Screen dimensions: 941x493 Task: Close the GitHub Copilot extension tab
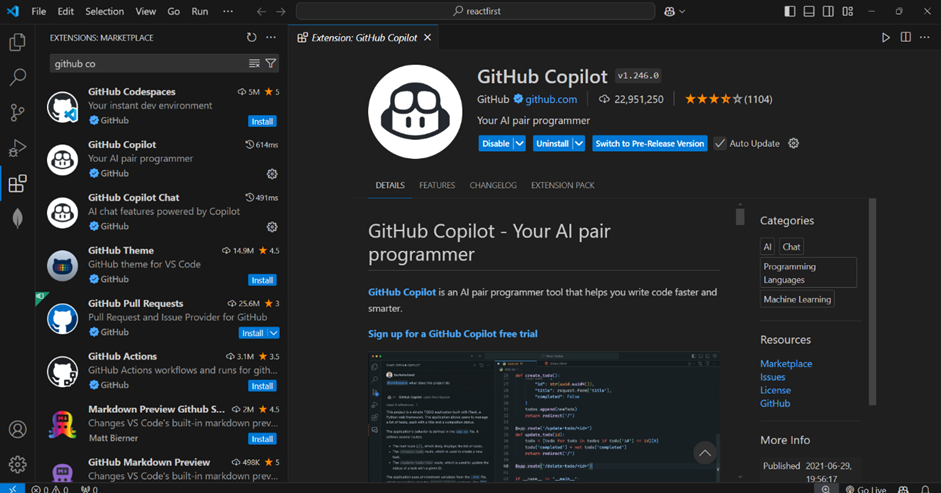coord(427,37)
